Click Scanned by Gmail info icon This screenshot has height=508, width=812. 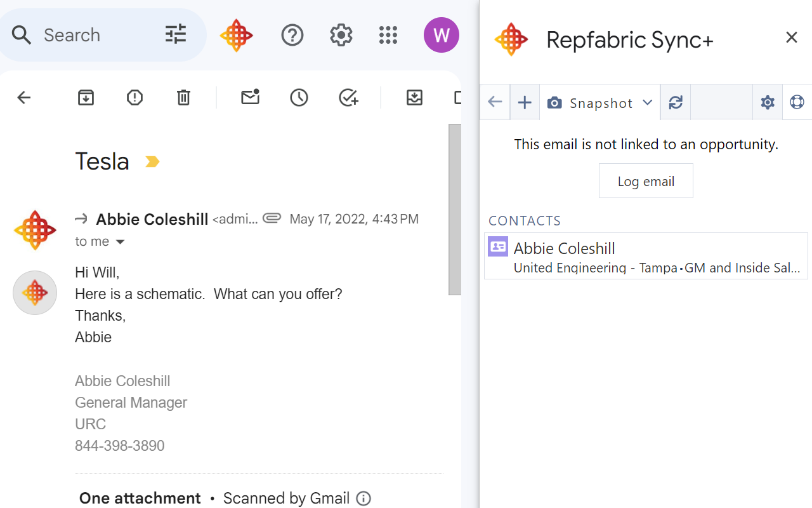click(363, 498)
